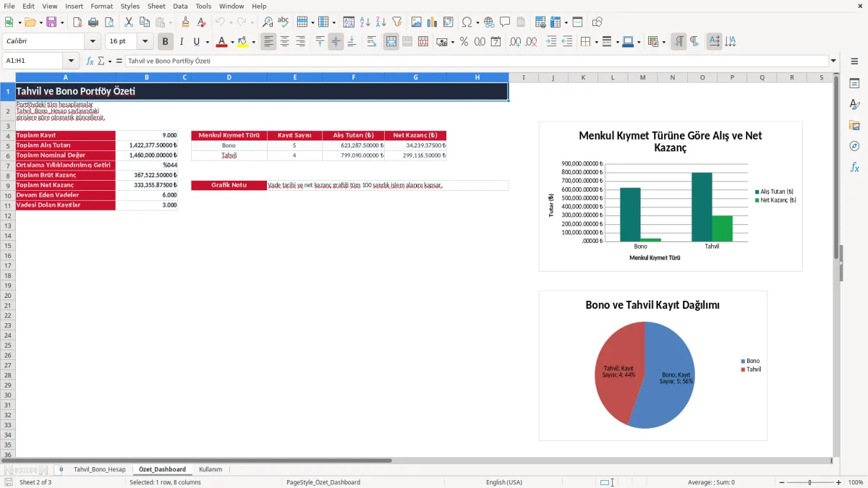Open background color dropdown arrow
This screenshot has width=868, height=488.
click(x=253, y=42)
